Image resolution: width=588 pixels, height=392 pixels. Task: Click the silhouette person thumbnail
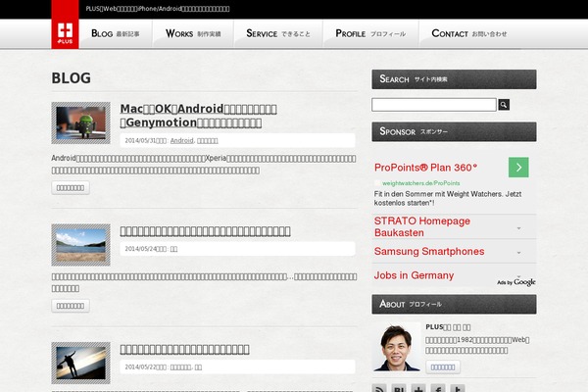coord(81,363)
